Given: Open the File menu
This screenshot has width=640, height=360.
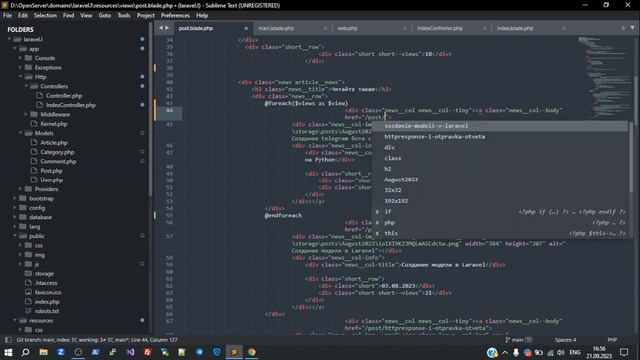Looking at the screenshot, I should tap(7, 16).
